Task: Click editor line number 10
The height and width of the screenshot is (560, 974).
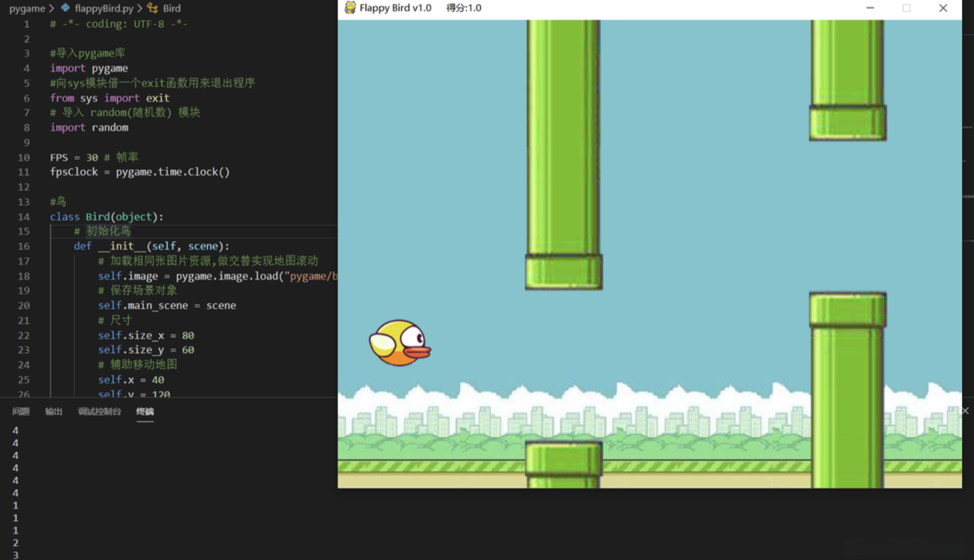Action: [x=24, y=157]
